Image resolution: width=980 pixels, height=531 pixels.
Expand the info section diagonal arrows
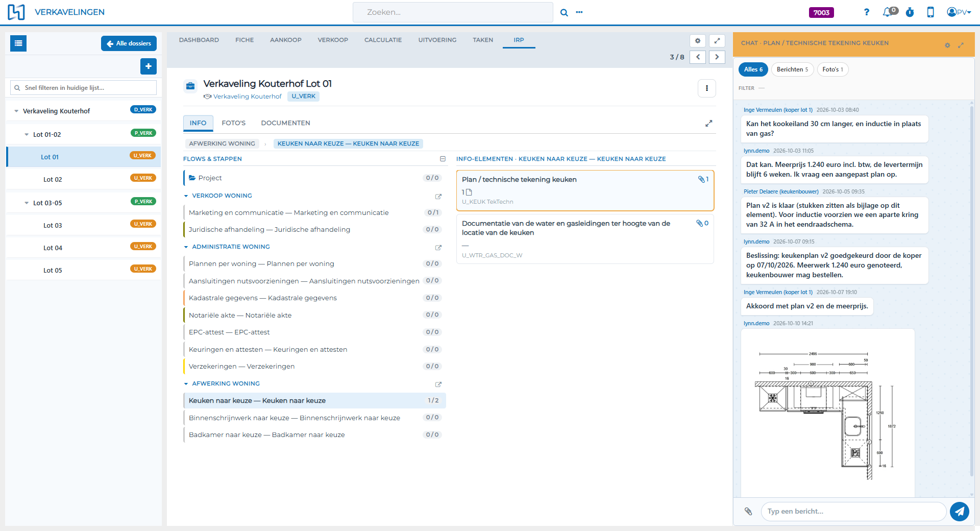pos(709,123)
